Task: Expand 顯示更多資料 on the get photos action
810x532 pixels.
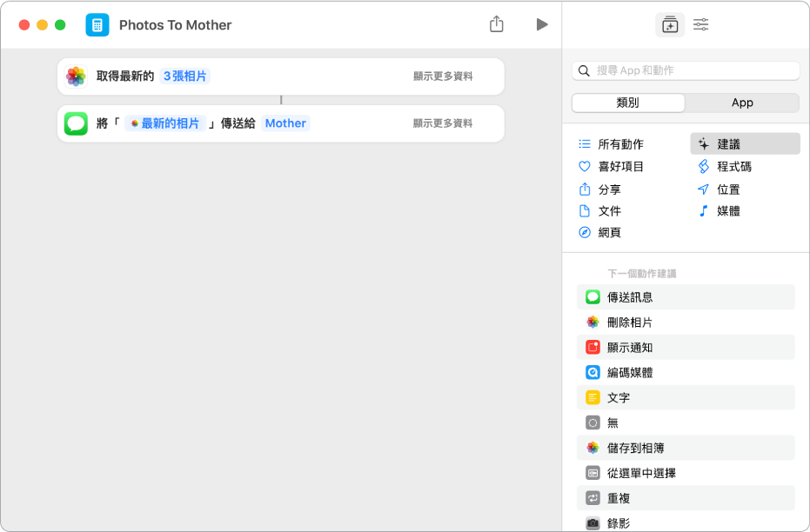Action: (x=444, y=76)
